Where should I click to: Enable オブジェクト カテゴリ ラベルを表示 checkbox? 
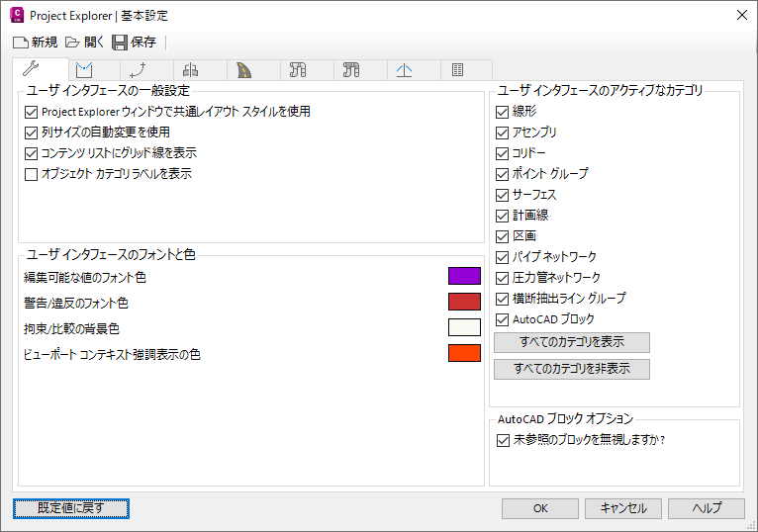pyautogui.click(x=31, y=174)
